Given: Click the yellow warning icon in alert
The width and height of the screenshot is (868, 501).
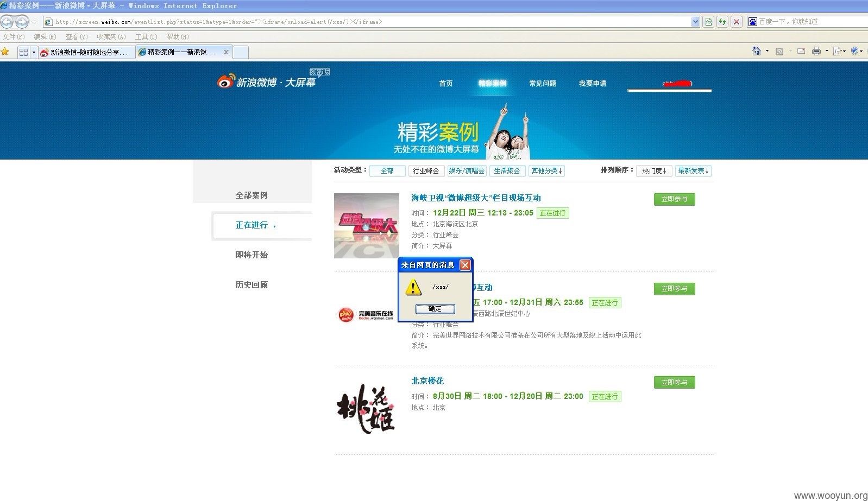Looking at the screenshot, I should point(413,287).
